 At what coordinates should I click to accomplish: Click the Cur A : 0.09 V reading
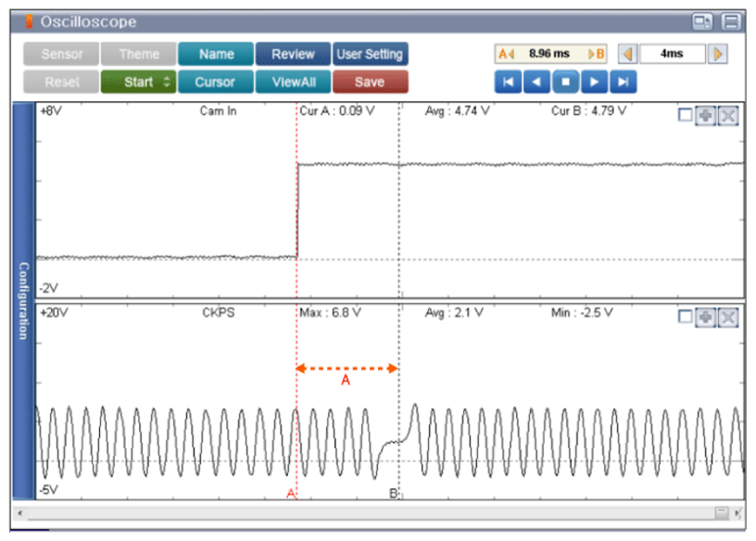(337, 111)
